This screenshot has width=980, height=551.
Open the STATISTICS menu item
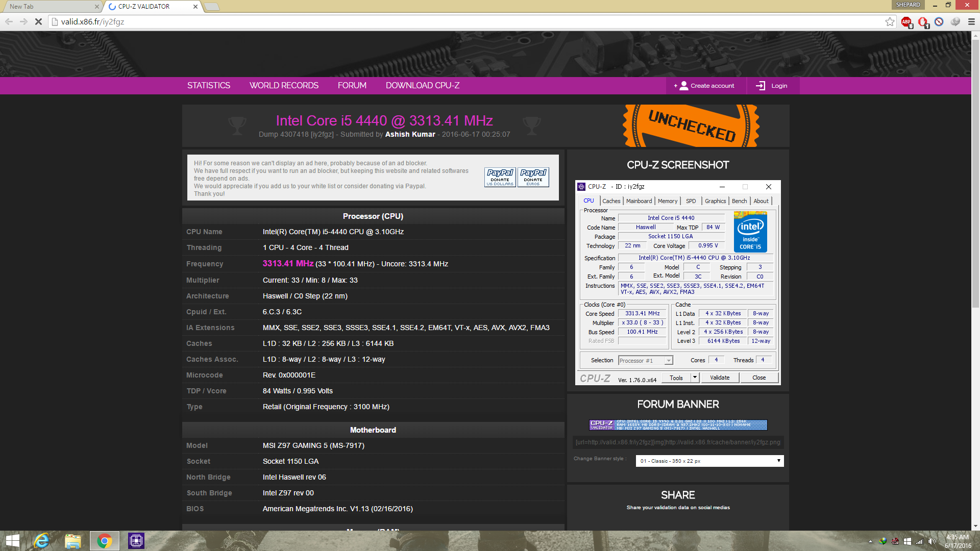pyautogui.click(x=209, y=86)
